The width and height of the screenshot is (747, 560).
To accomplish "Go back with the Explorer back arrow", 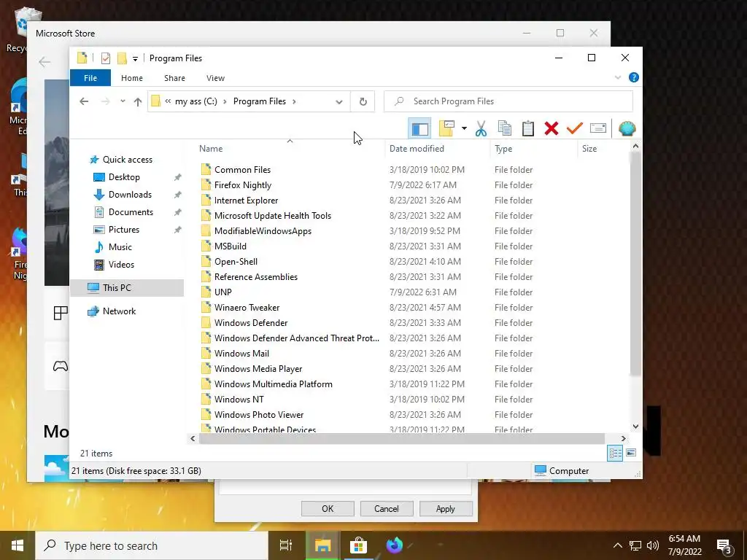I will (84, 101).
